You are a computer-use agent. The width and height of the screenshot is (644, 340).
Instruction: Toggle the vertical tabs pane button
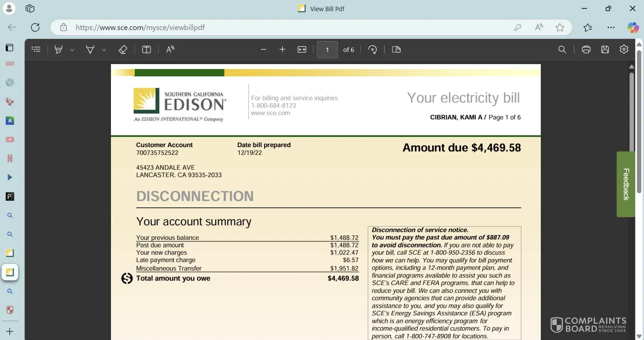10,48
